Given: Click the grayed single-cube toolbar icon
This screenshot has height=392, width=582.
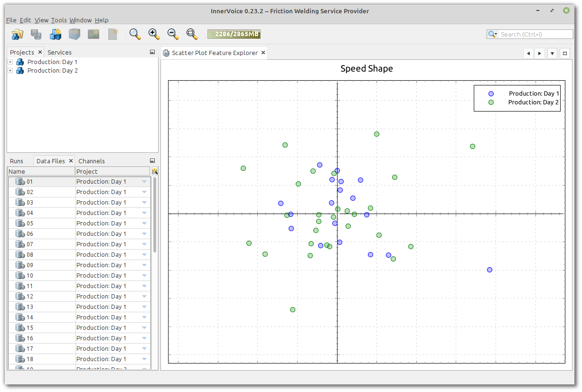Looking at the screenshot, I should [75, 34].
